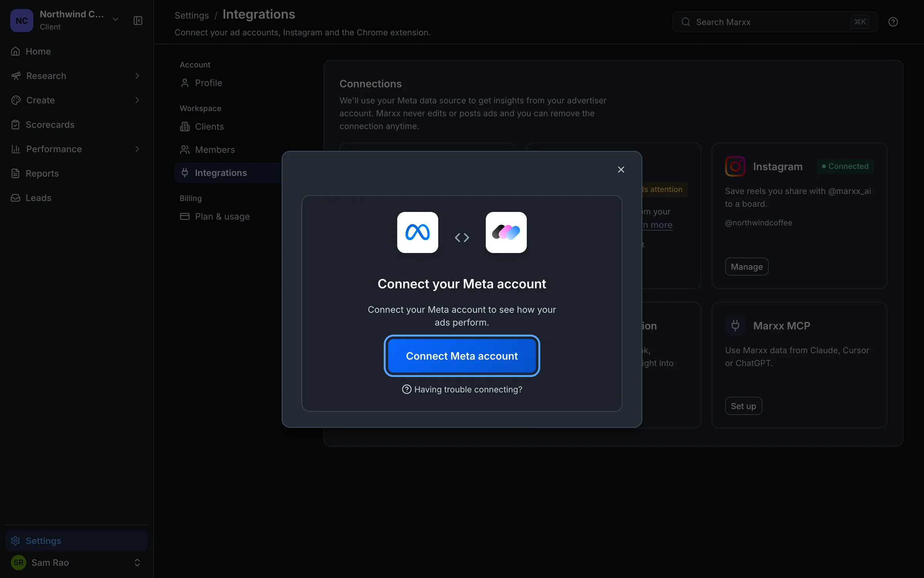
Task: Close the Connect Meta account dialog
Action: pyautogui.click(x=621, y=170)
